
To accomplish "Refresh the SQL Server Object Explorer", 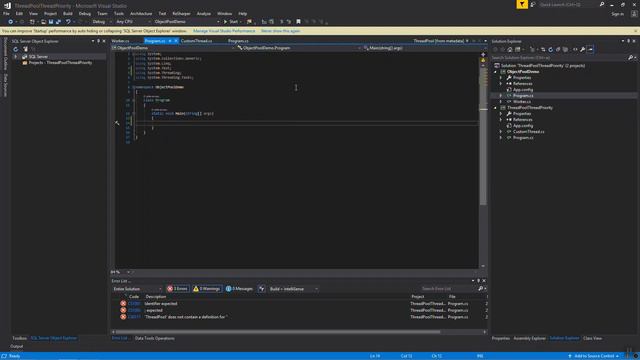I will tap(16, 49).
